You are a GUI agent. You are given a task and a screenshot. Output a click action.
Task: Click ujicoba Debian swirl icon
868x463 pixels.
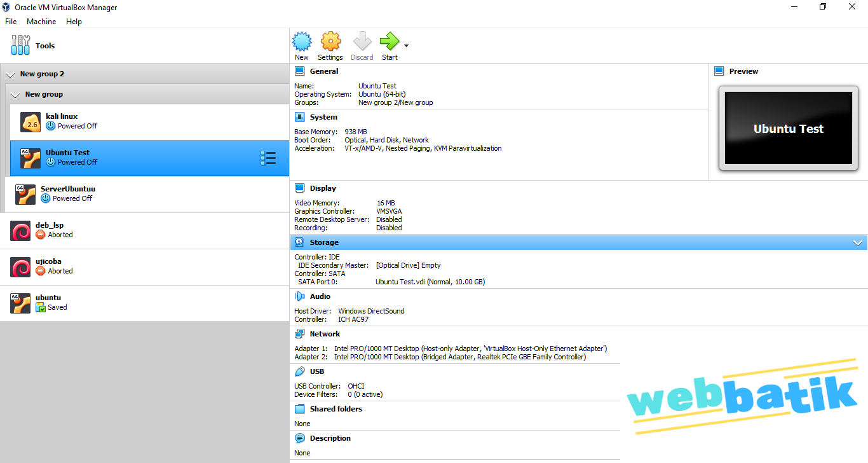pyautogui.click(x=20, y=267)
